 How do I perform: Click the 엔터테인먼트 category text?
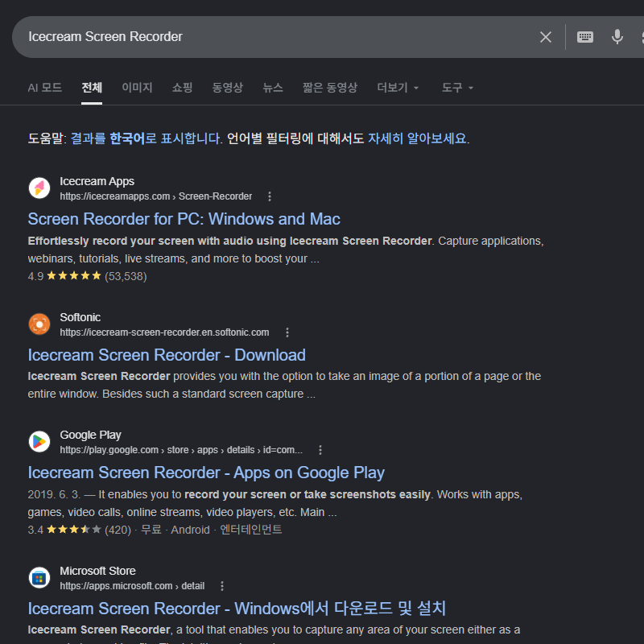(250, 530)
